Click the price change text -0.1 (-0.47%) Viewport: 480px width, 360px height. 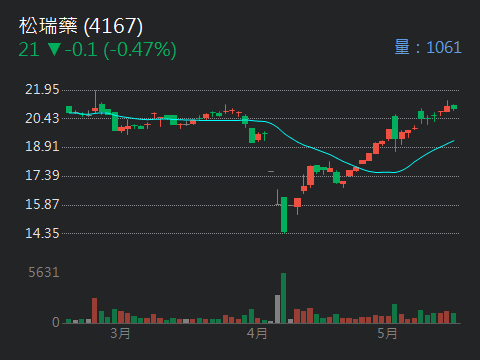tap(121, 50)
